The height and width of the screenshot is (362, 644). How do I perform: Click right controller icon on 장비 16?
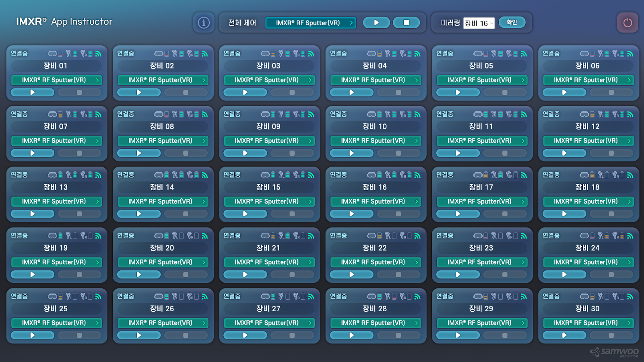tap(403, 175)
